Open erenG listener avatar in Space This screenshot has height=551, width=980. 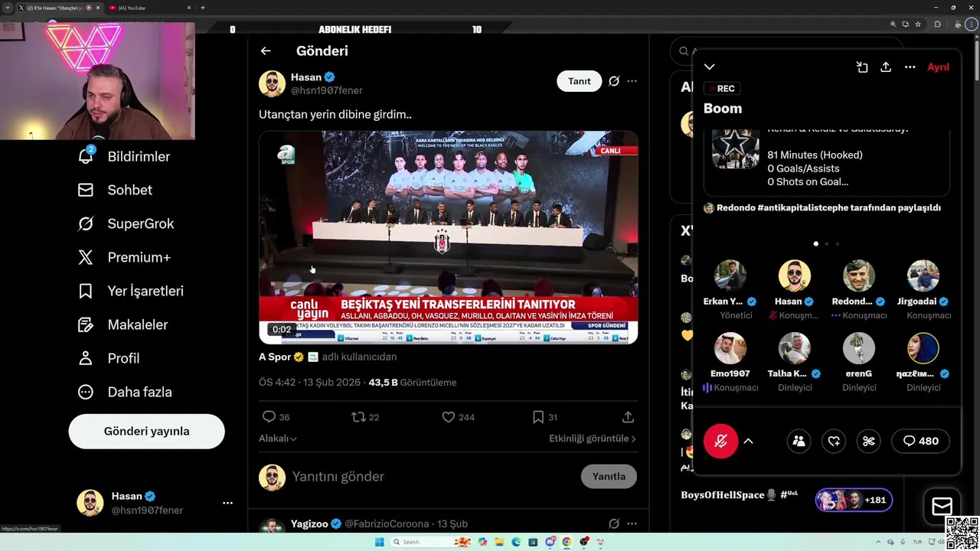[858, 348]
